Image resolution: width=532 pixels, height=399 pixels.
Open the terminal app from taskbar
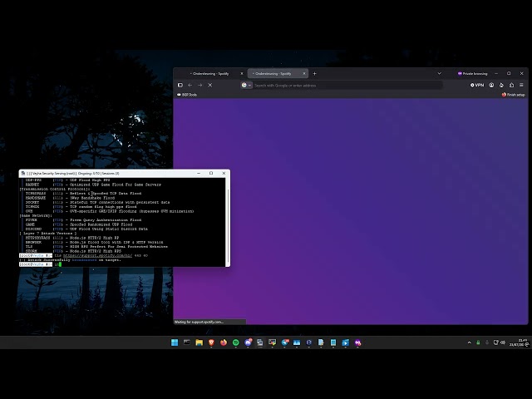coord(186,342)
